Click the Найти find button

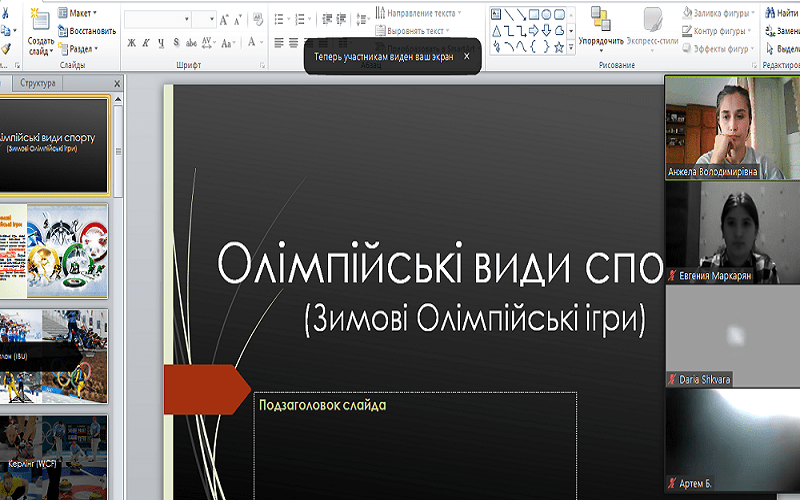click(x=780, y=13)
